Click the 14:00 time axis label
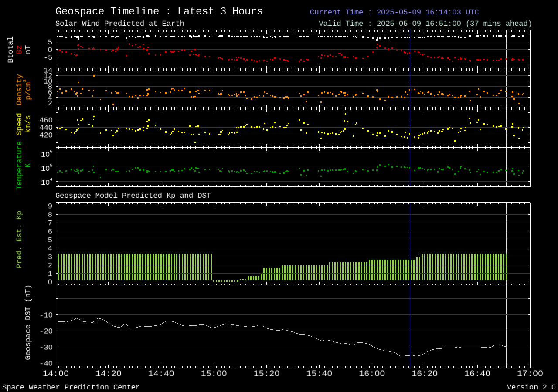 [x=56, y=374]
